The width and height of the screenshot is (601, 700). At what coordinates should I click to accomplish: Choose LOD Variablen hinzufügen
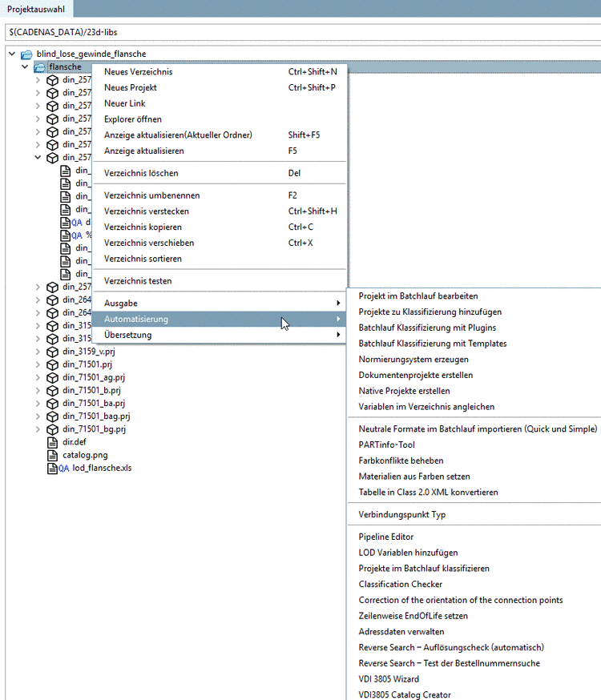[x=474, y=553]
